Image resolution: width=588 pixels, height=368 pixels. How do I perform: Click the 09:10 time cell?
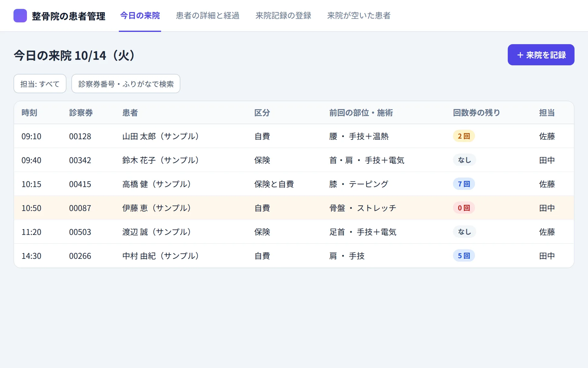pos(31,136)
